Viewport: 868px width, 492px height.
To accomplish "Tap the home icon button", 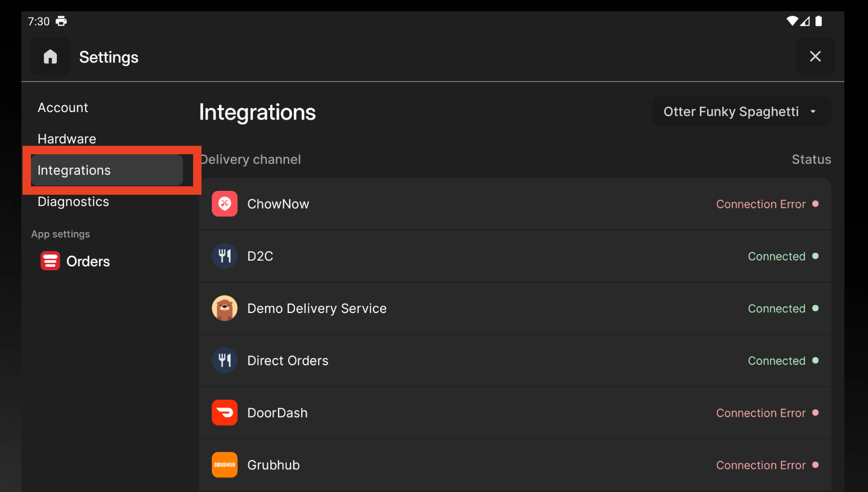I will (x=50, y=56).
